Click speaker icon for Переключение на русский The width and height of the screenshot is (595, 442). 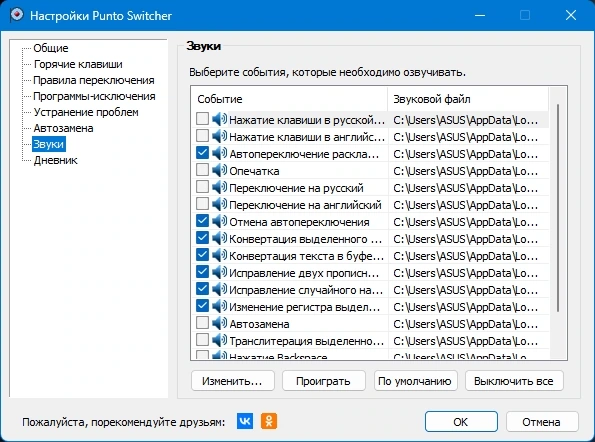click(x=219, y=187)
